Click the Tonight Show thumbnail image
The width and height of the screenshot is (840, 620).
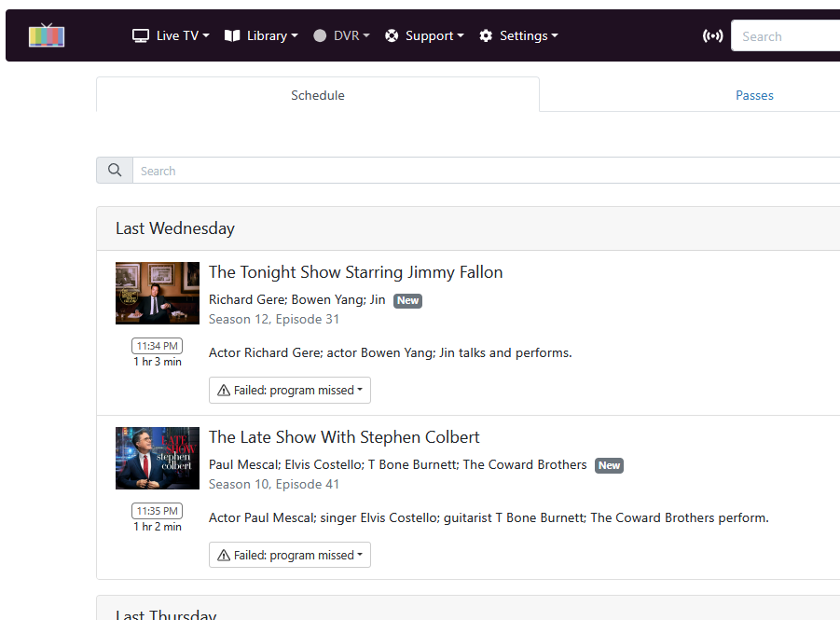point(158,293)
